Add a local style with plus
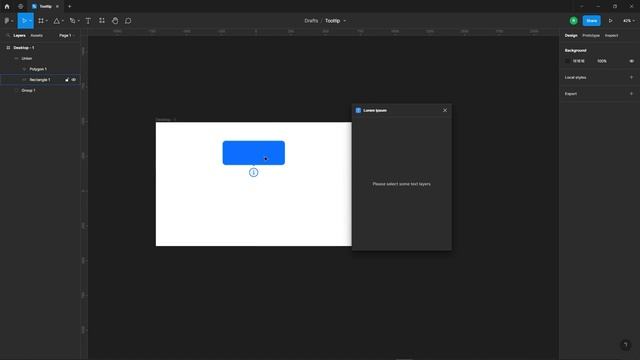 tap(631, 77)
